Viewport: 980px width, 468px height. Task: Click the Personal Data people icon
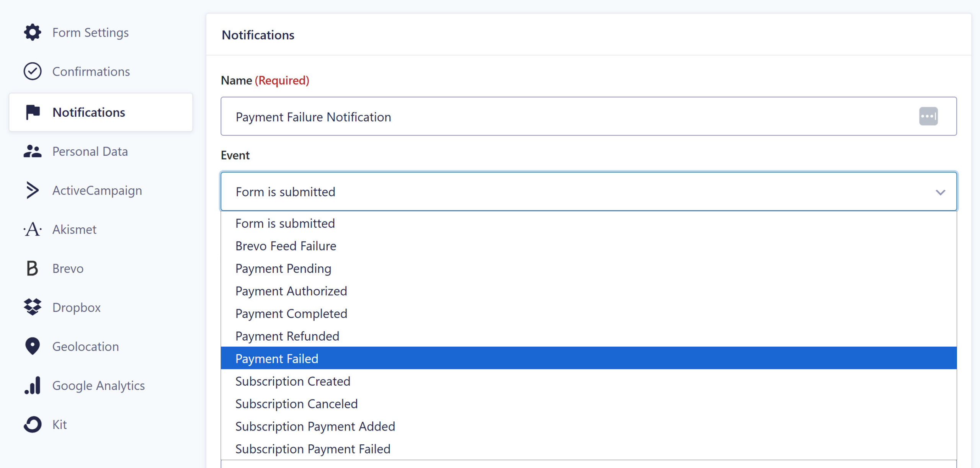coord(33,152)
